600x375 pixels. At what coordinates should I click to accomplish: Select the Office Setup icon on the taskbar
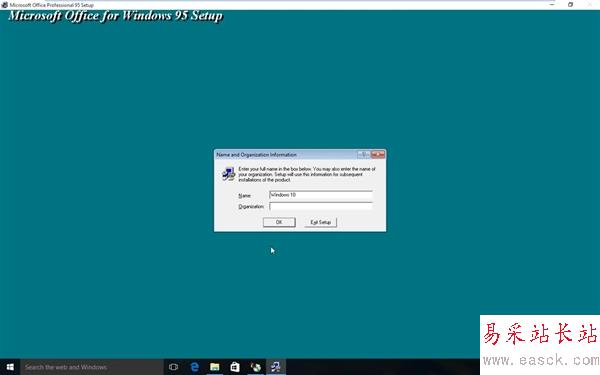pyautogui.click(x=276, y=367)
